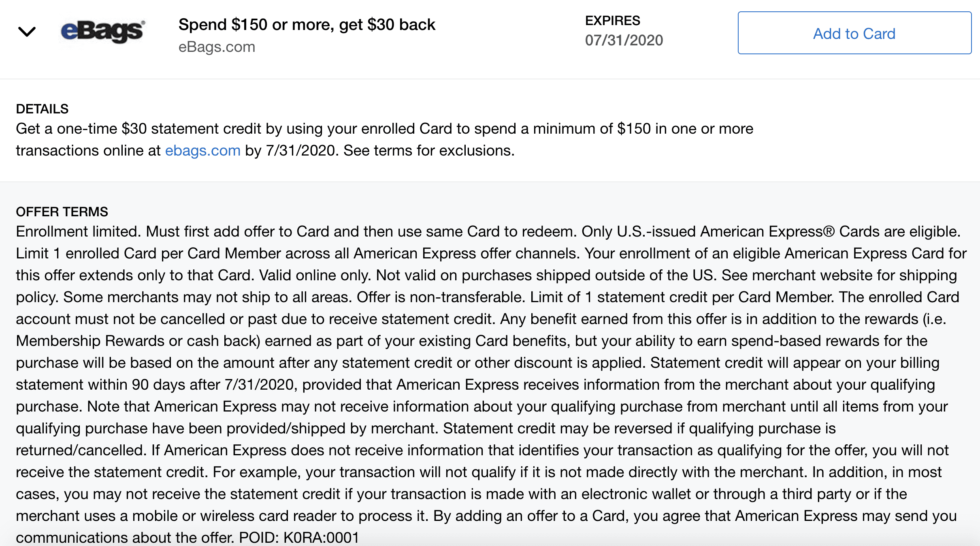Click the 07/31/2020 expiration date in the header
The image size is (980, 546).
(624, 41)
